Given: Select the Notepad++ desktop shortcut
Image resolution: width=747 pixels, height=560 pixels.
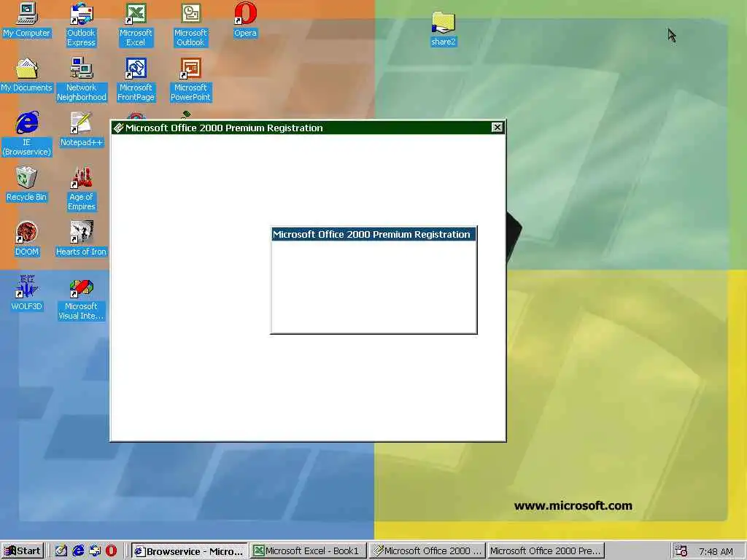Looking at the screenshot, I should click(81, 130).
